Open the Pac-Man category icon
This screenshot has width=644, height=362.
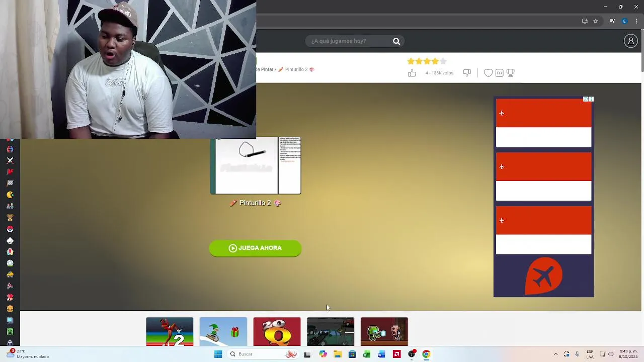10,195
